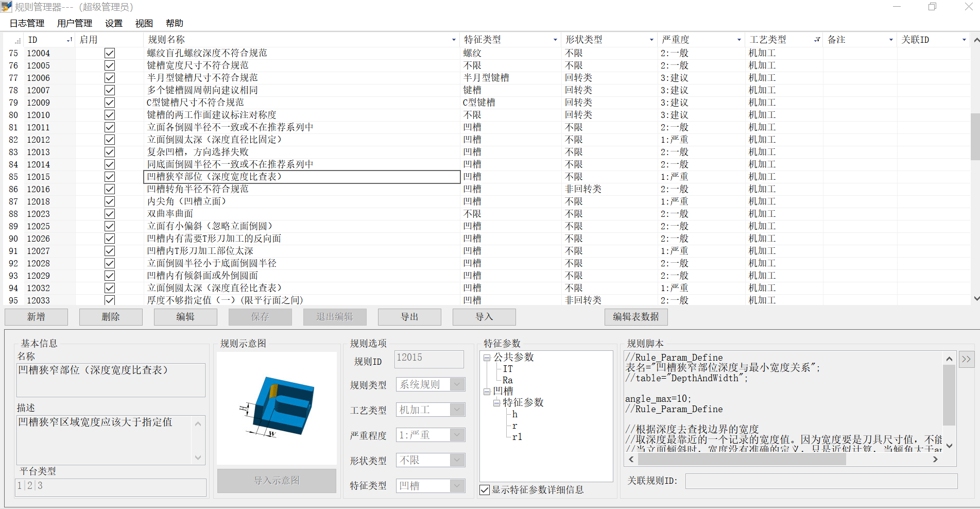Open the 用户管理 menu
Screen dimensions: 980x509
coord(74,23)
